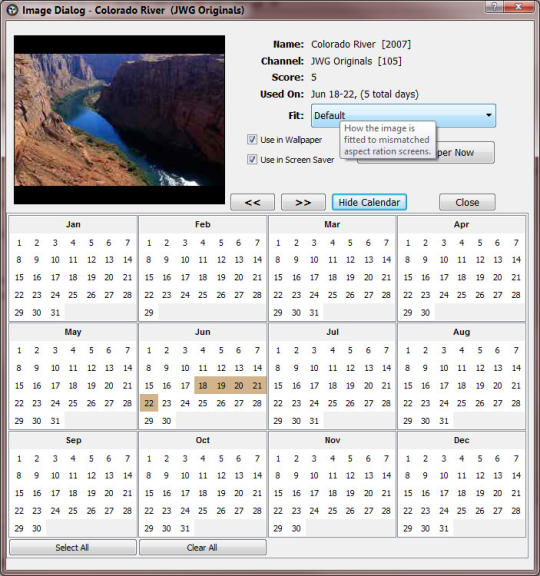Click the Apr month header
Screen dimensions: 540x576
461,224
